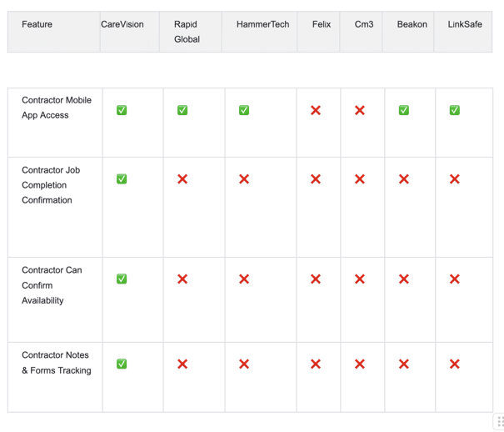Click the CareVision checkmark for Contractor Mobile App Access
This screenshot has height=432, width=504.
click(x=122, y=110)
